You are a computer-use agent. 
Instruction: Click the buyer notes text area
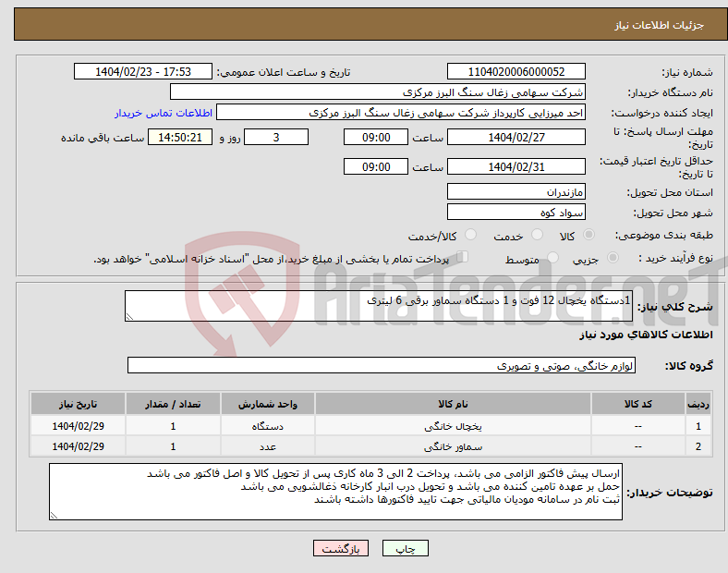[x=335, y=492]
